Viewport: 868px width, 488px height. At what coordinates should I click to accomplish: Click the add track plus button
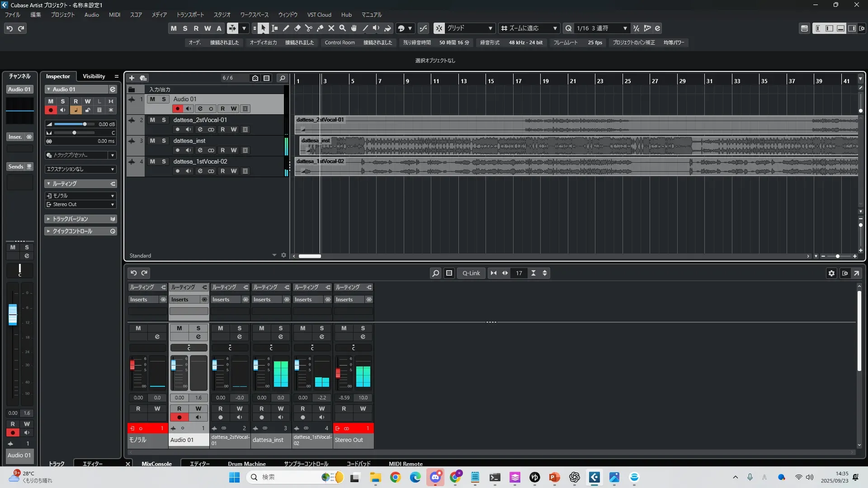tap(132, 78)
